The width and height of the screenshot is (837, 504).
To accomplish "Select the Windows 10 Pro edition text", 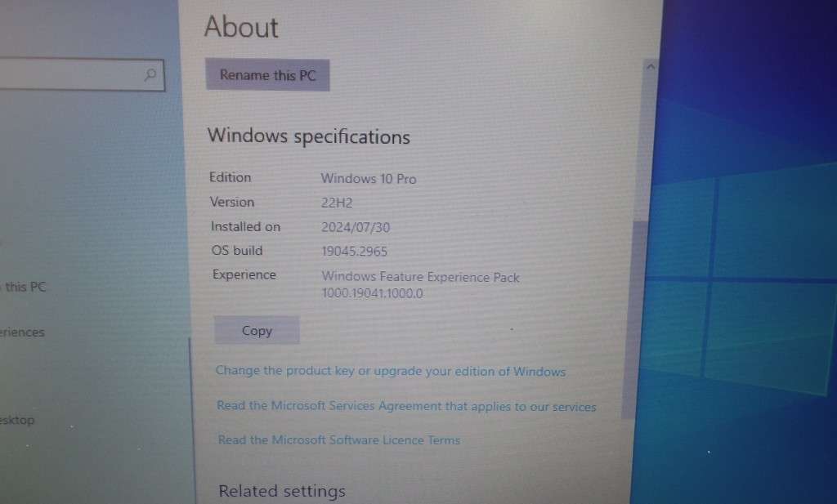I will [x=369, y=178].
